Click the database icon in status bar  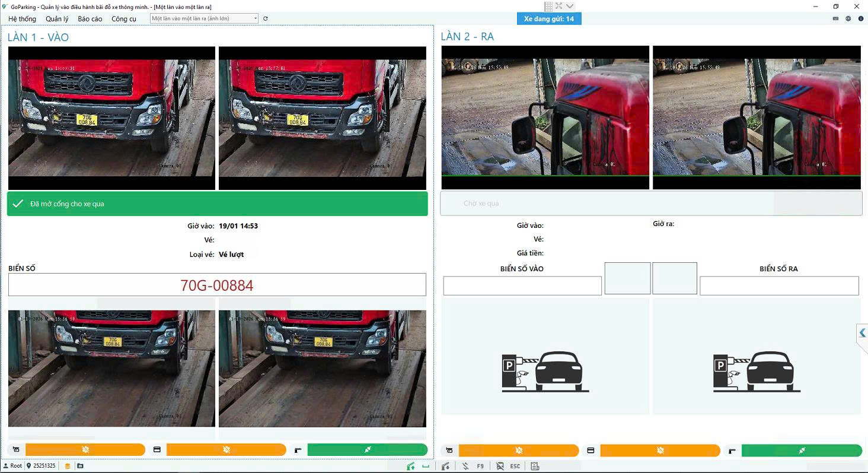click(x=68, y=466)
